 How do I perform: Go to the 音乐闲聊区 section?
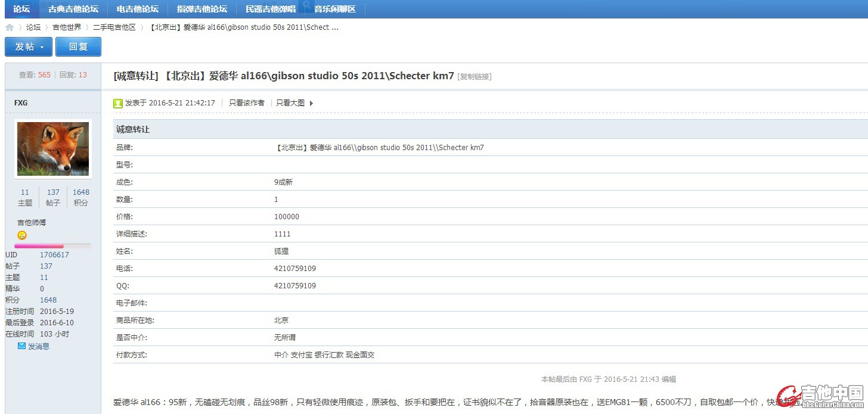pos(334,9)
